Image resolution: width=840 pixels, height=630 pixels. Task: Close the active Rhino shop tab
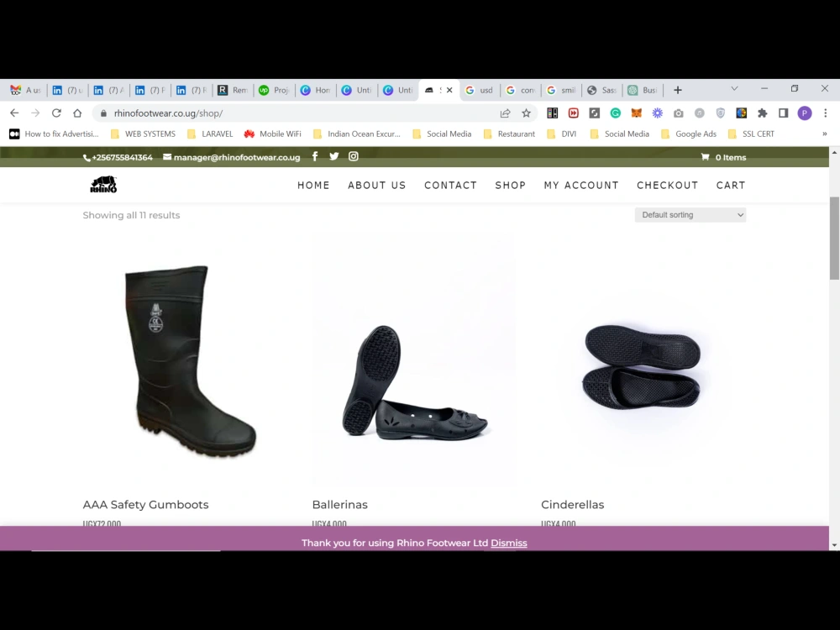click(x=449, y=90)
